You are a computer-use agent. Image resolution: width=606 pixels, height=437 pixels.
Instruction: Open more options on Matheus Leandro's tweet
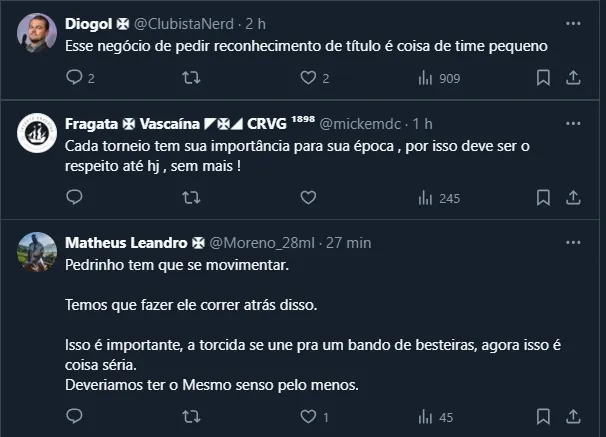pyautogui.click(x=573, y=243)
